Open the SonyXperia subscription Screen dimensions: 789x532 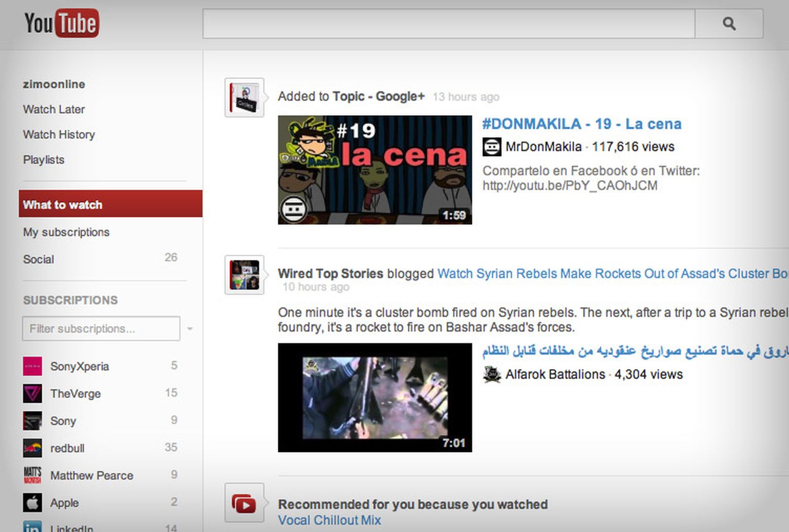tap(80, 367)
